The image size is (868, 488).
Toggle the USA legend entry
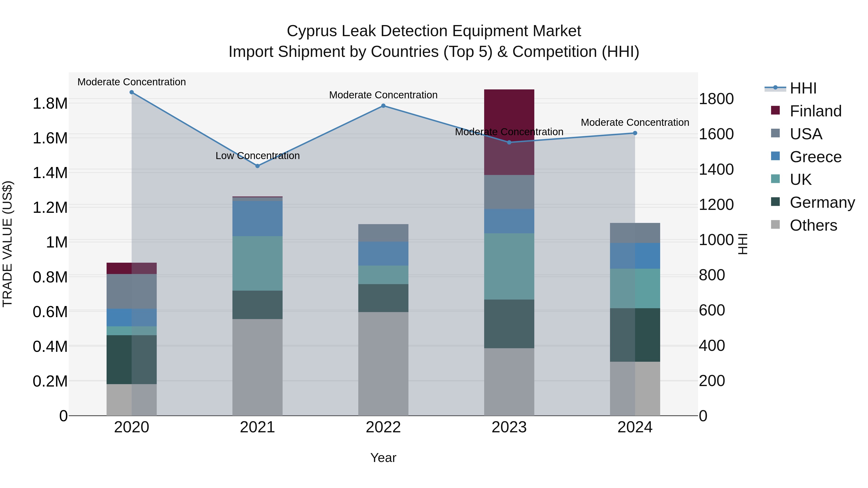(797, 134)
